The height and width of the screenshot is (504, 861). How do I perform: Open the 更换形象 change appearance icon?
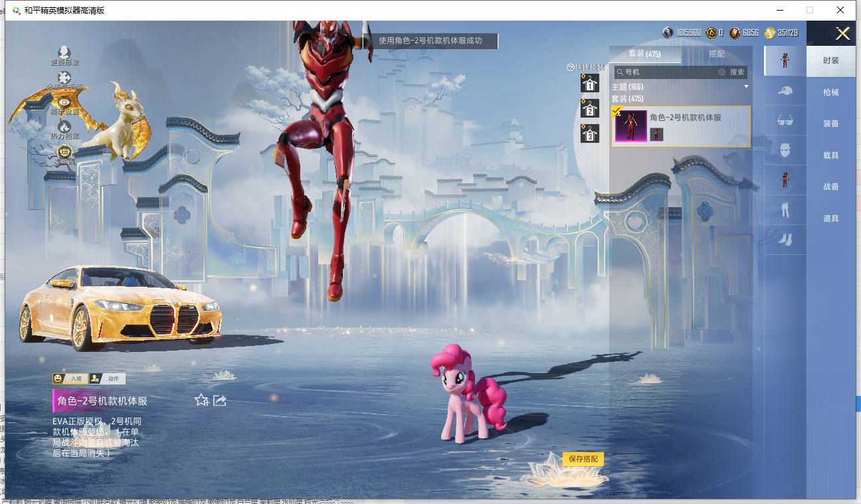pyautogui.click(x=64, y=52)
